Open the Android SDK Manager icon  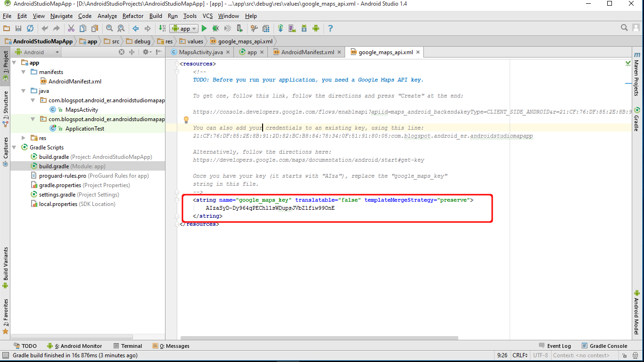point(305,28)
